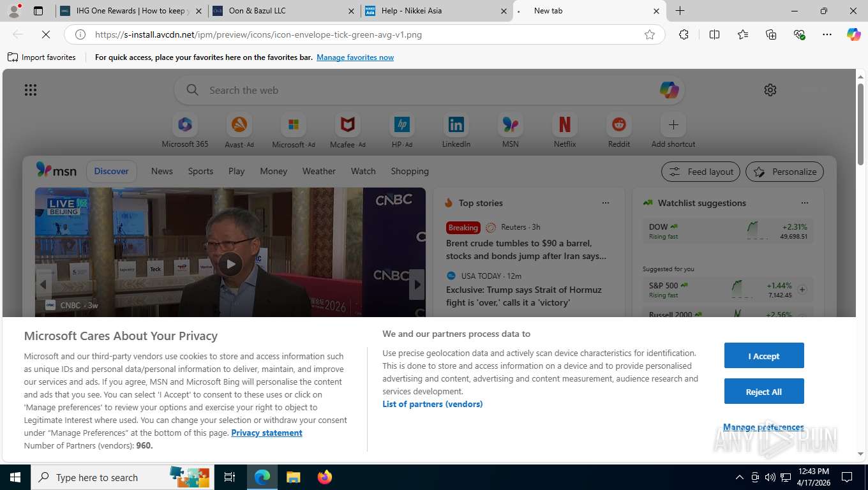Select the Money feed tab
Screen dimensions: 868x490
point(273,171)
